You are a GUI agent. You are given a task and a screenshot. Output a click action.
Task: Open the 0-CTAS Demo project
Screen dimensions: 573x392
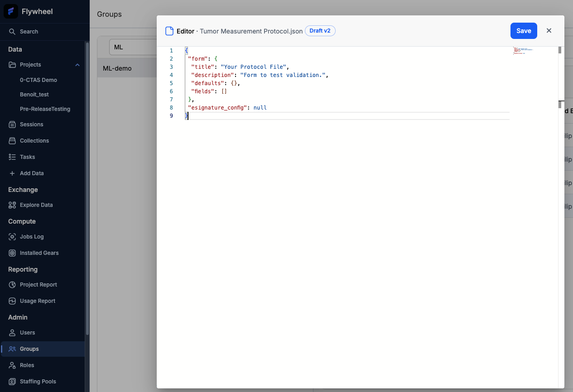pyautogui.click(x=39, y=80)
